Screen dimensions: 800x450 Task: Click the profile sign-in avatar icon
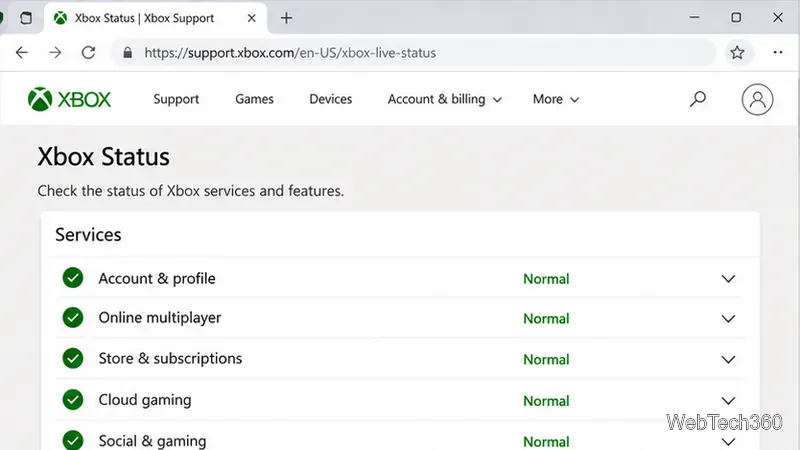point(757,99)
